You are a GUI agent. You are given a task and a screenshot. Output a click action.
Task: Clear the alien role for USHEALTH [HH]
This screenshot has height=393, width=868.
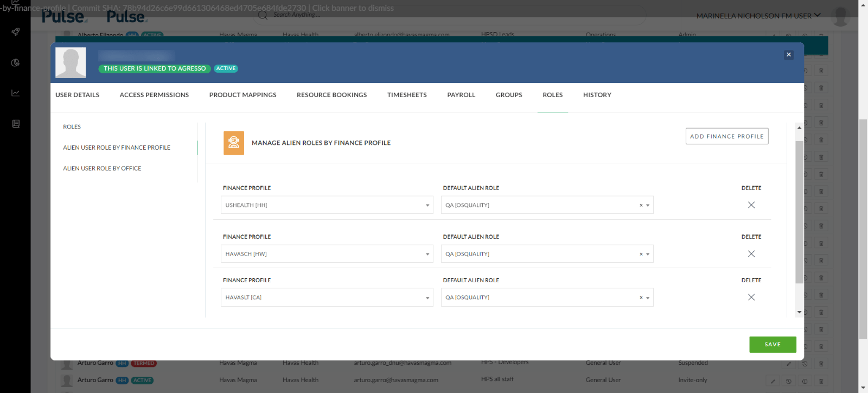pyautogui.click(x=641, y=205)
